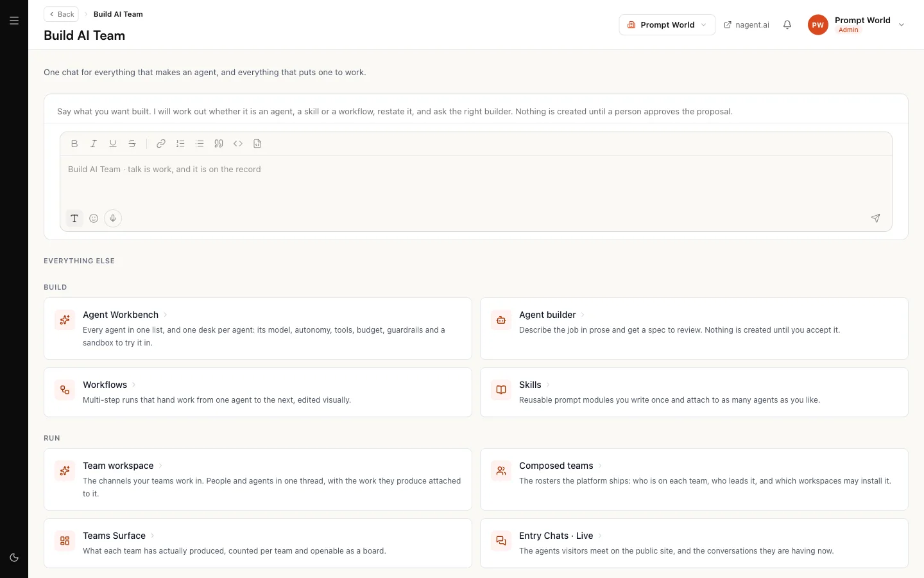Expand the Prompt World Admin account menu
Image resolution: width=924 pixels, height=578 pixels.
tap(857, 25)
